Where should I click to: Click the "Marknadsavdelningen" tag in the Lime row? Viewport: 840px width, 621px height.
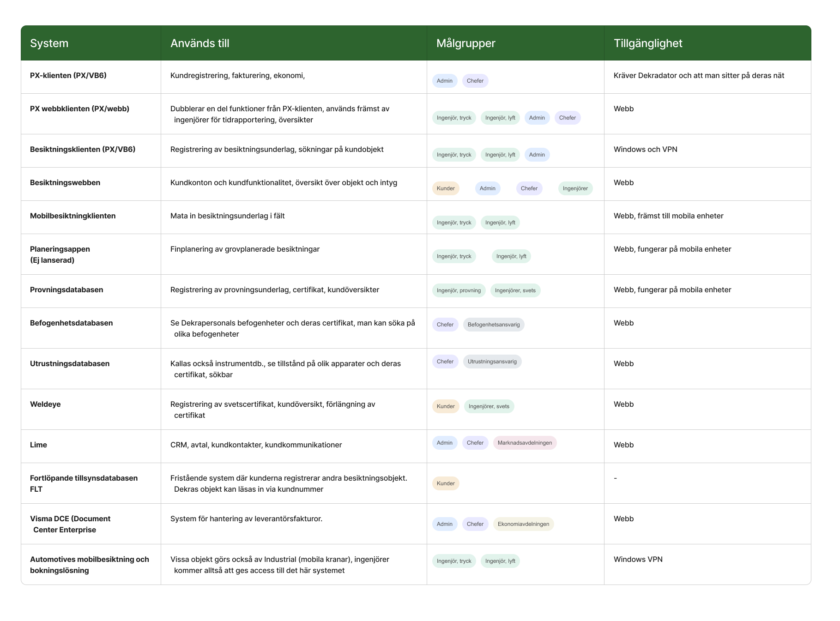(525, 443)
